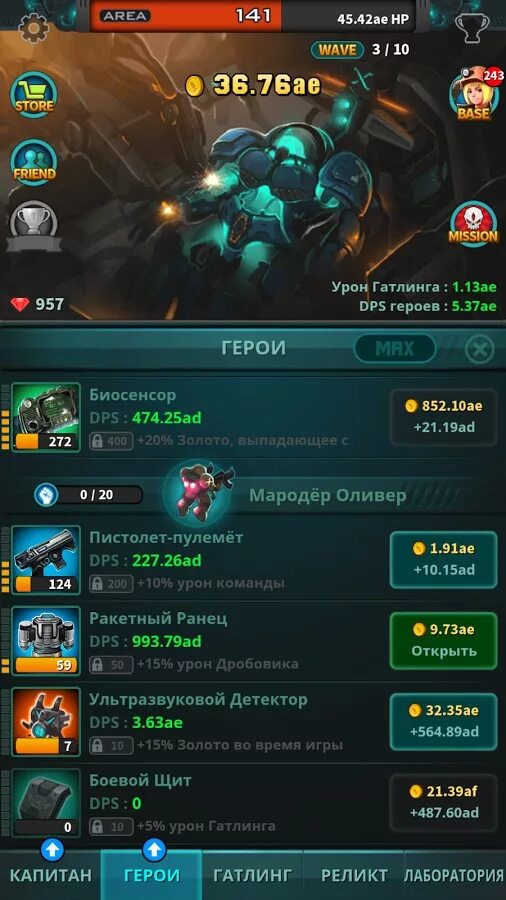
Task: Switch to the ГАТЛИНГ tab
Action: (x=252, y=875)
